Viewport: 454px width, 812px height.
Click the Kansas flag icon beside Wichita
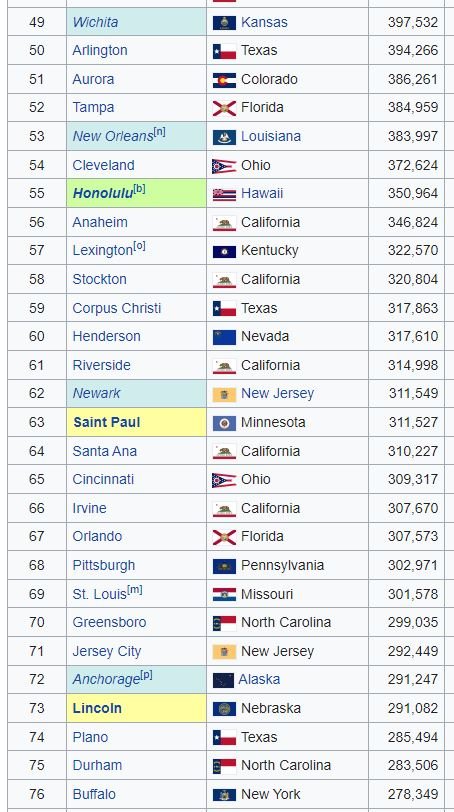pyautogui.click(x=224, y=23)
